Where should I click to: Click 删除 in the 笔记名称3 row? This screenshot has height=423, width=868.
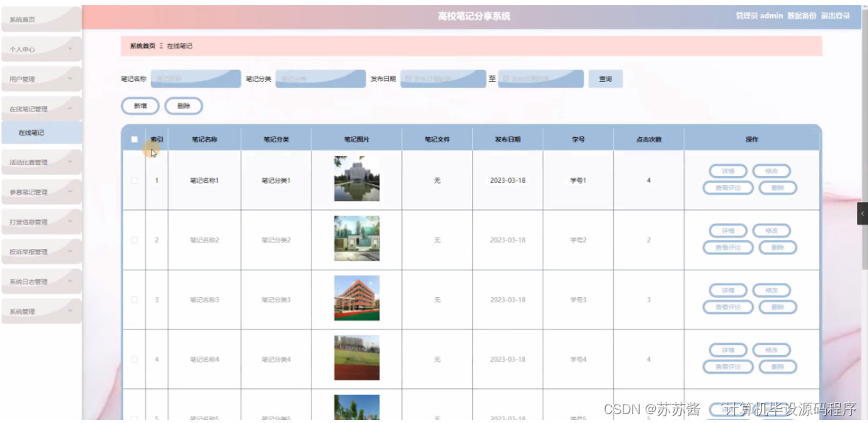pos(777,307)
